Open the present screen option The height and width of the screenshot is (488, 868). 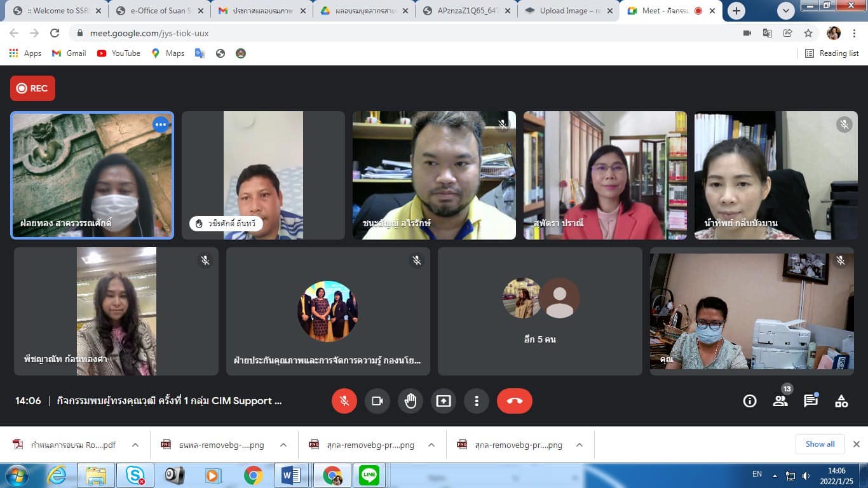[x=444, y=401]
